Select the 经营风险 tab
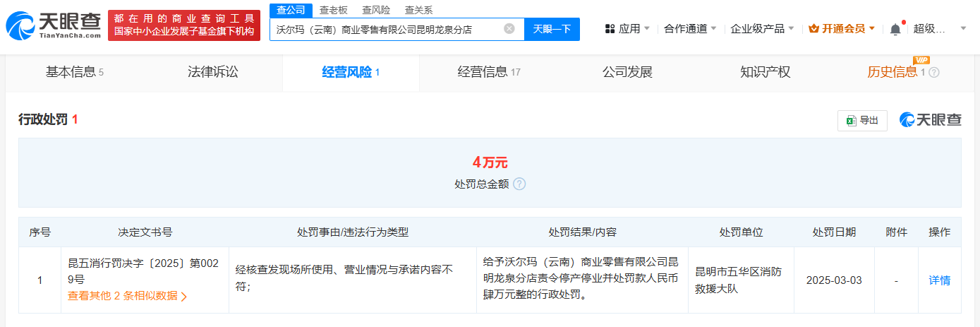The width and height of the screenshot is (980, 327). coord(351,72)
